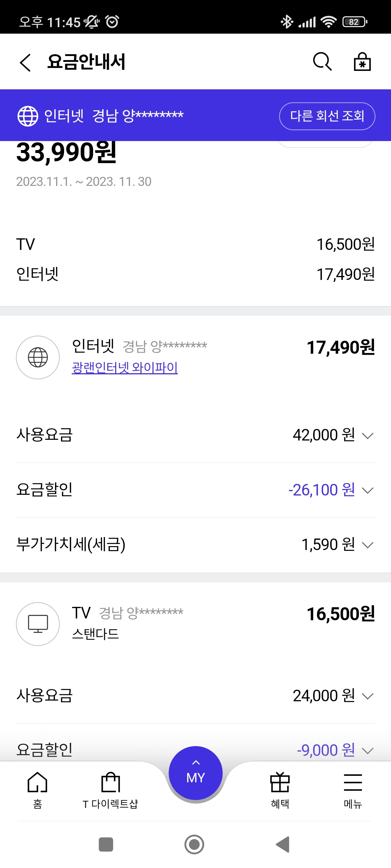Expand internet 사용요금 42,000 원 details

coord(367,435)
